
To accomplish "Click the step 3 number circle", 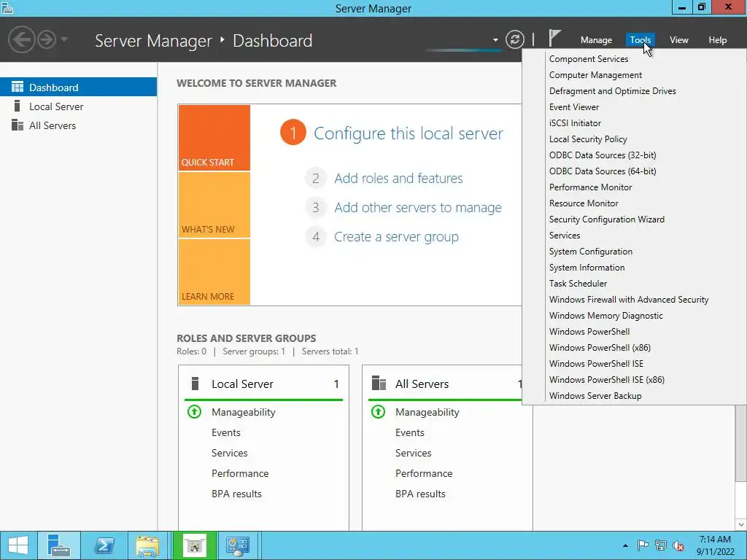I will pos(315,208).
